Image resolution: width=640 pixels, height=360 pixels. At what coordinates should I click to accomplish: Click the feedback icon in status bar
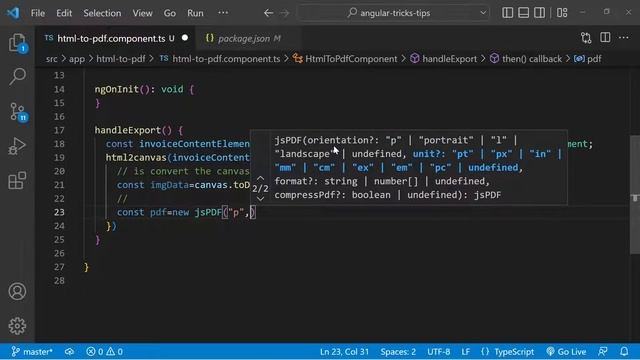click(x=603, y=351)
